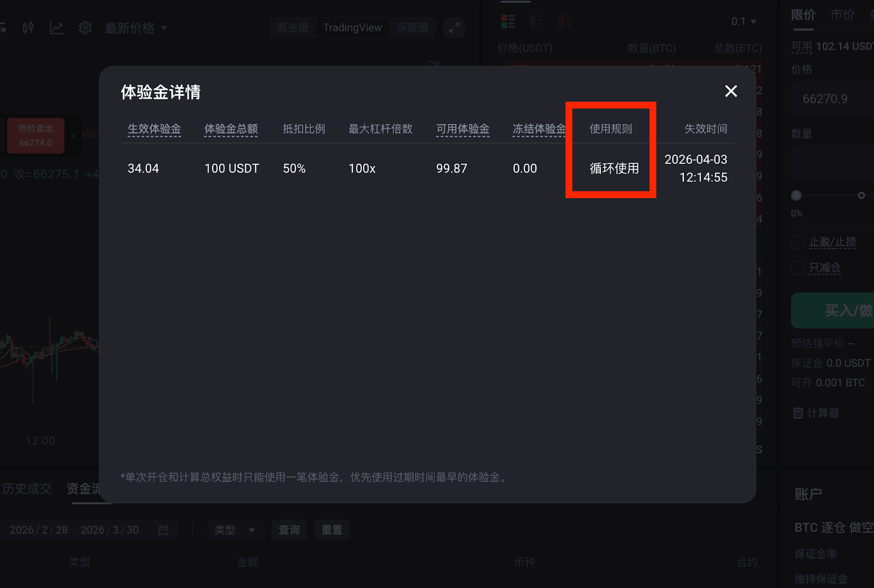
Task: Select the combined order book view icon
Action: pyautogui.click(x=508, y=22)
